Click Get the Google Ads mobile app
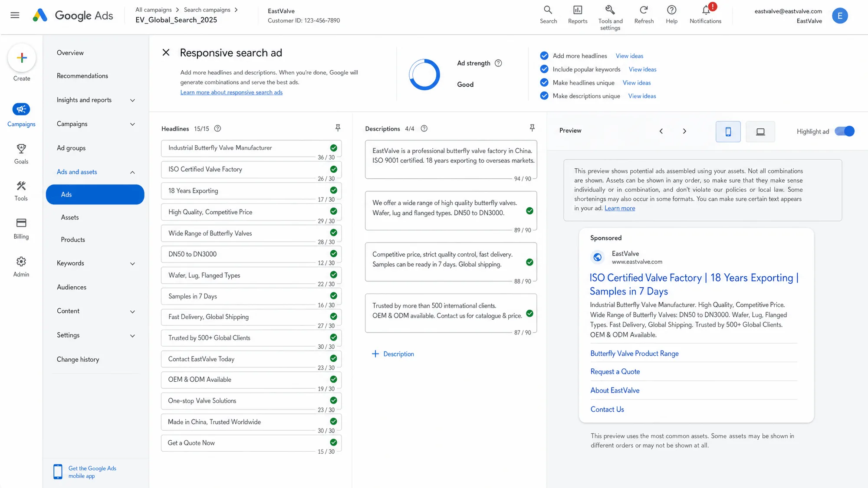Screen dimensions: 868x488 click(85, 472)
